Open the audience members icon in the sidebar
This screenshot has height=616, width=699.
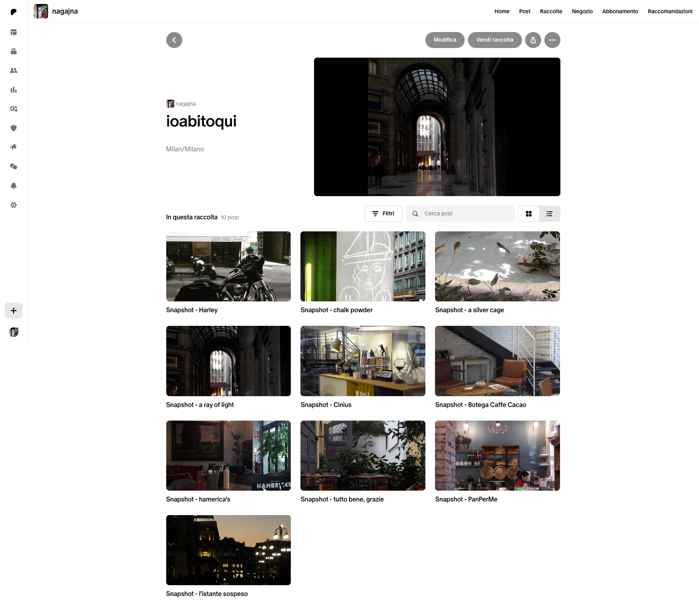(x=14, y=70)
